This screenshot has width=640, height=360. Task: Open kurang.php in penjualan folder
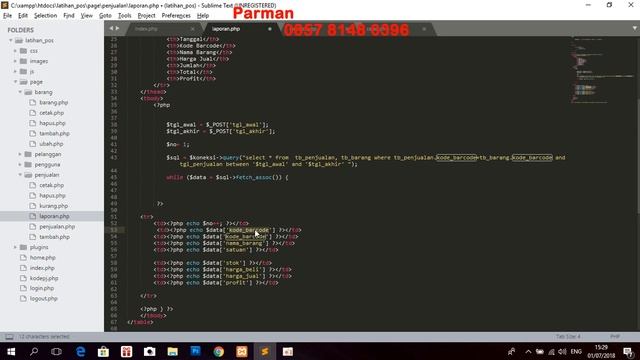click(53, 206)
